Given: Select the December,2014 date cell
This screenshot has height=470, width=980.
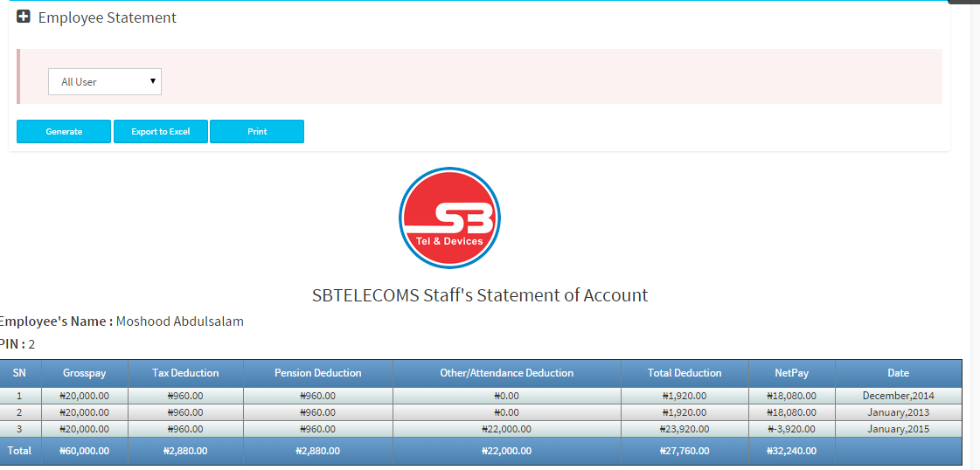Looking at the screenshot, I should point(898,396).
